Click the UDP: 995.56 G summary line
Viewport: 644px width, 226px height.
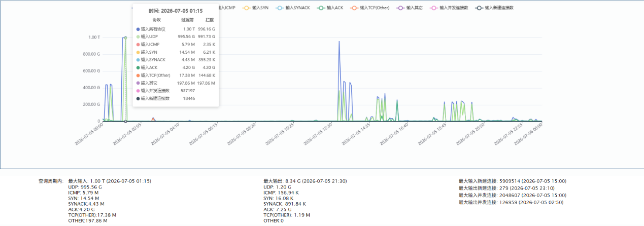[x=85, y=187]
